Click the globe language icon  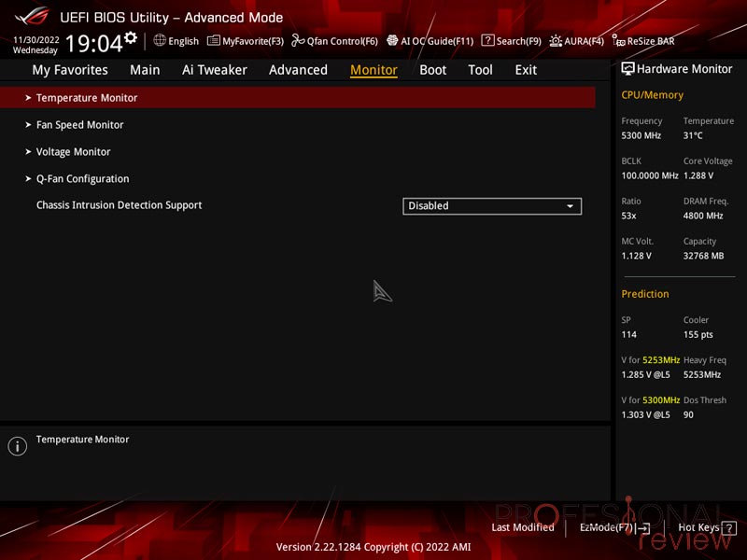[x=160, y=40]
